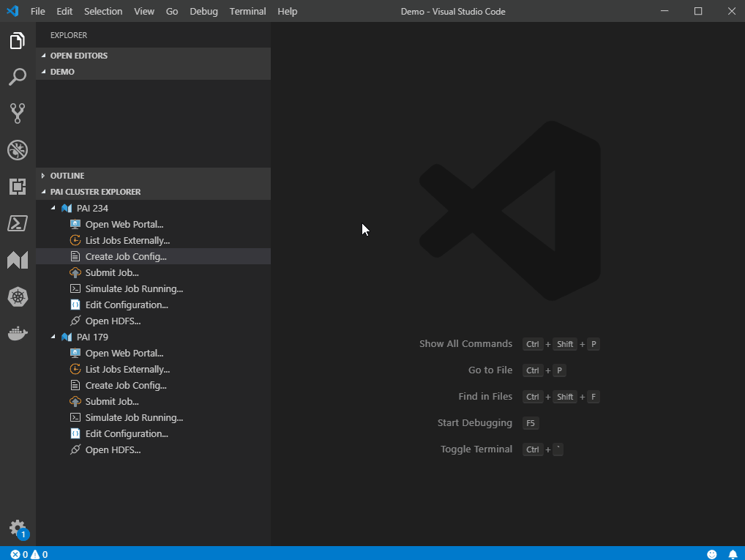
Task: Click the warnings icon in status bar
Action: (x=35, y=554)
